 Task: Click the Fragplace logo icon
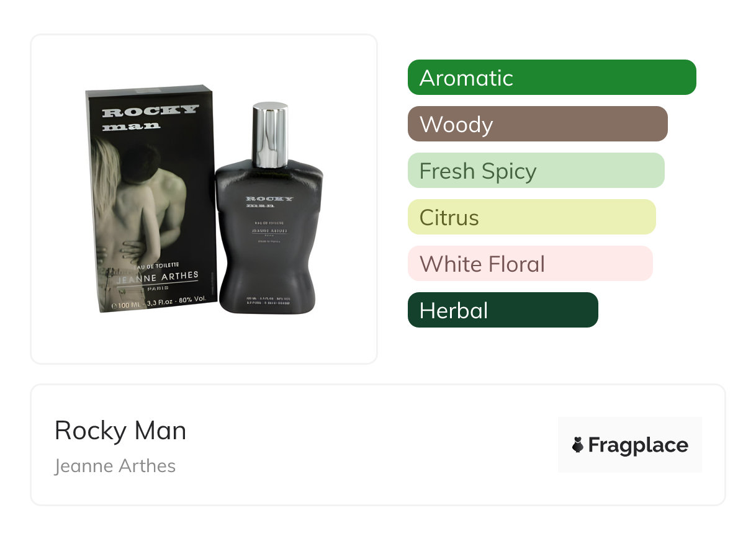(x=578, y=445)
